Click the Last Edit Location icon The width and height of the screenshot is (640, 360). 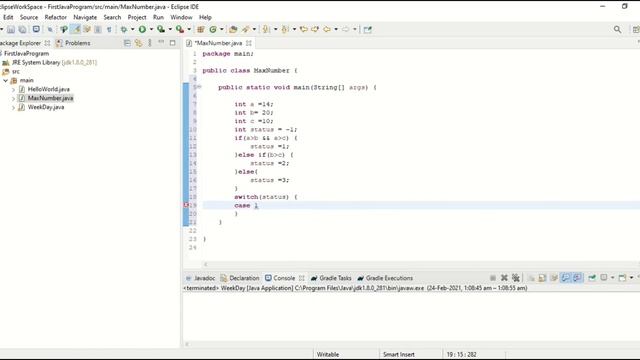(303, 29)
